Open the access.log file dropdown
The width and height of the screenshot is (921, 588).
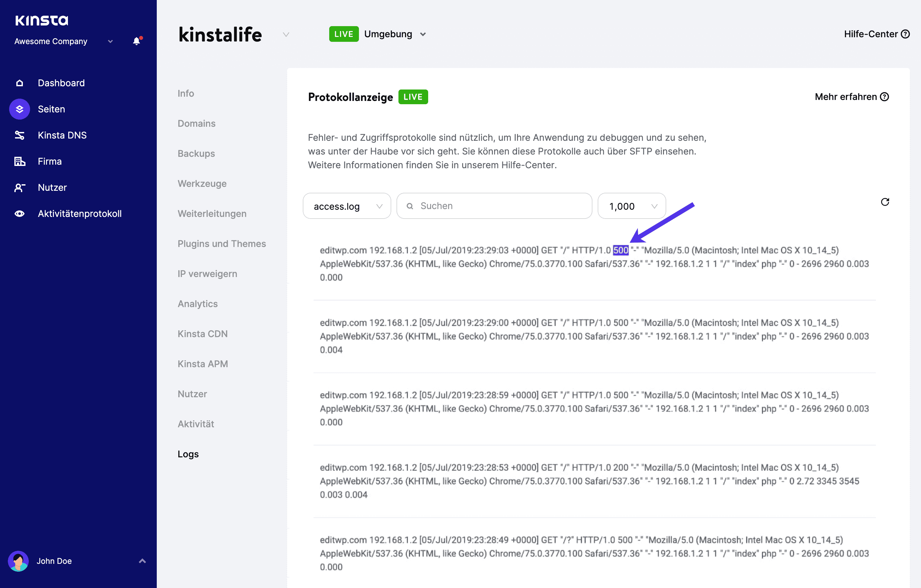click(x=347, y=206)
